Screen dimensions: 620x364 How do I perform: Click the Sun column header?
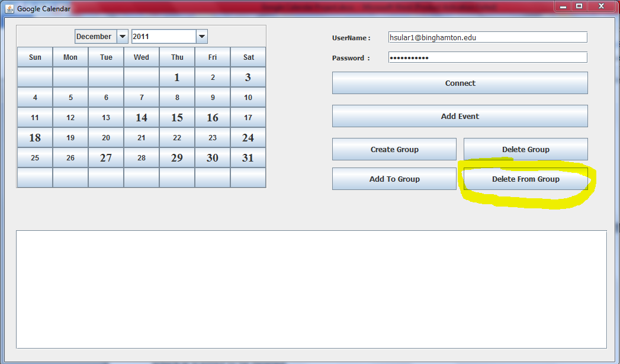35,57
